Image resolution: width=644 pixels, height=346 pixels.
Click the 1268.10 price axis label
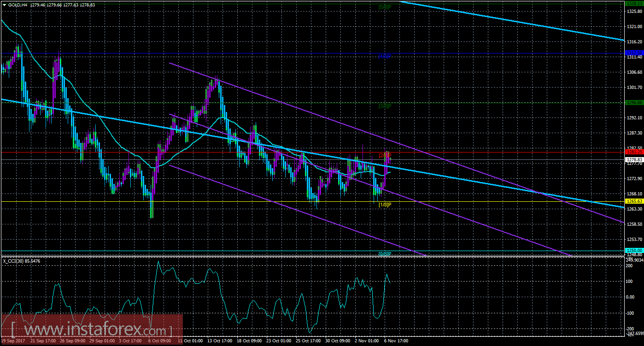634,194
